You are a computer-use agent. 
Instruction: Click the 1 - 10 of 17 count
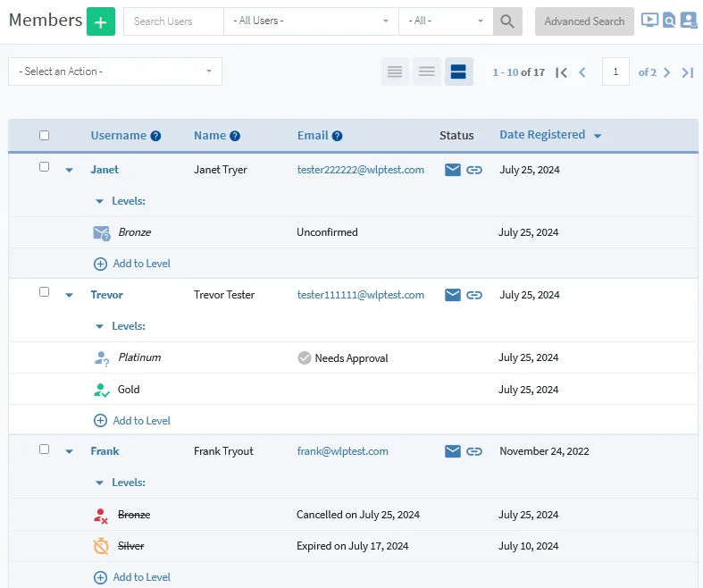click(519, 72)
